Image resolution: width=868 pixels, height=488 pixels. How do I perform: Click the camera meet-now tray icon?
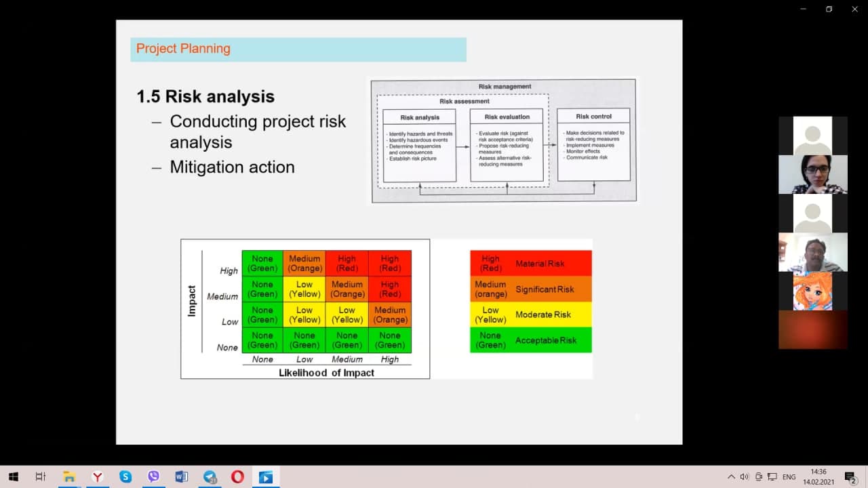pyautogui.click(x=759, y=477)
